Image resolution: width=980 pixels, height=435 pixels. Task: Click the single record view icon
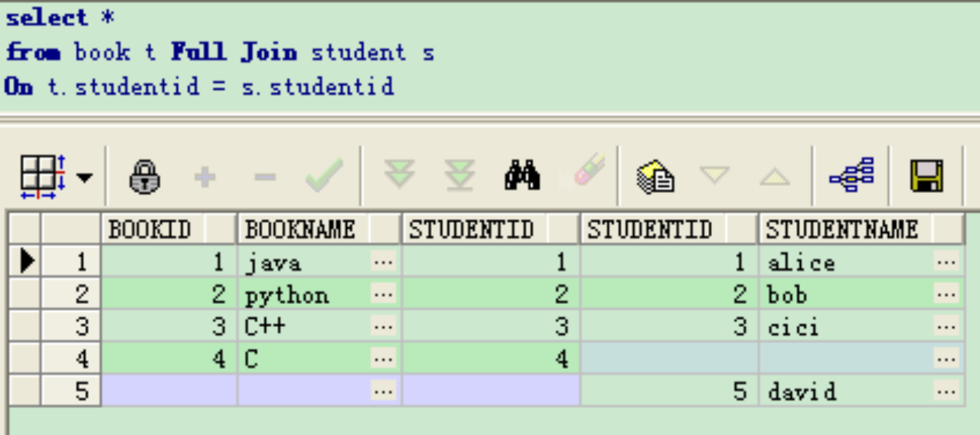click(x=655, y=176)
